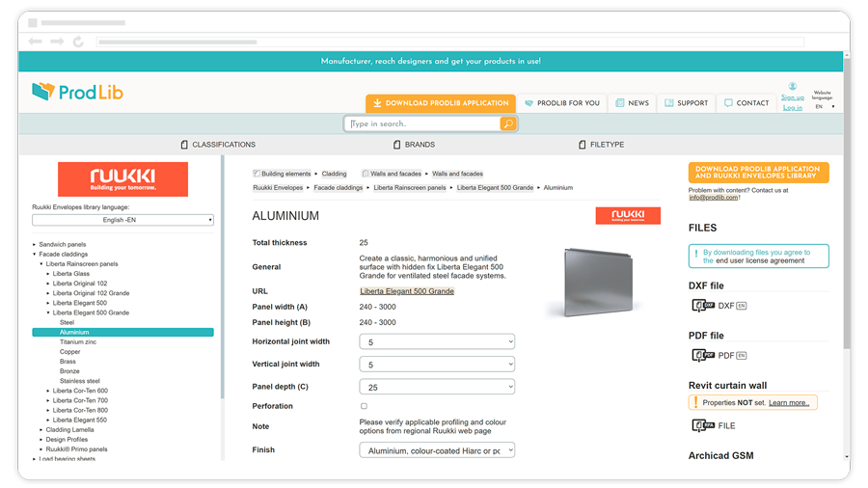
Task: Download the DXF file icon
Action: [703, 306]
